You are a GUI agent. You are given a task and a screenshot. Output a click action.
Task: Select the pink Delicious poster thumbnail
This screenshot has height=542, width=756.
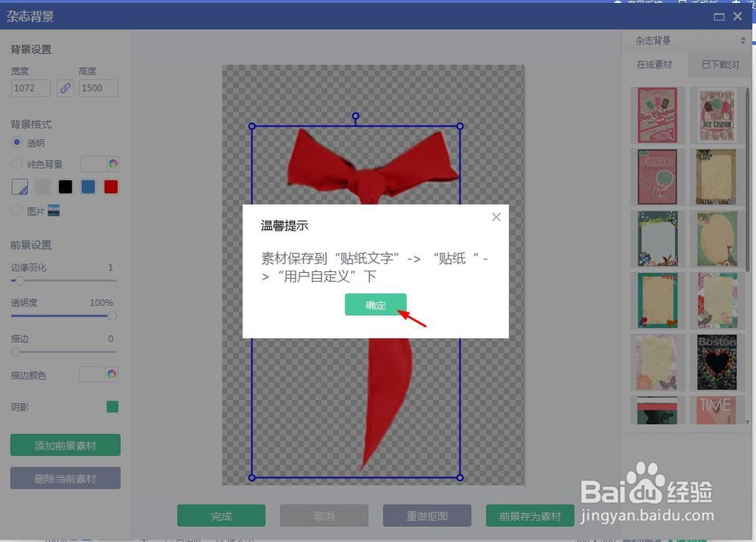[x=658, y=177]
